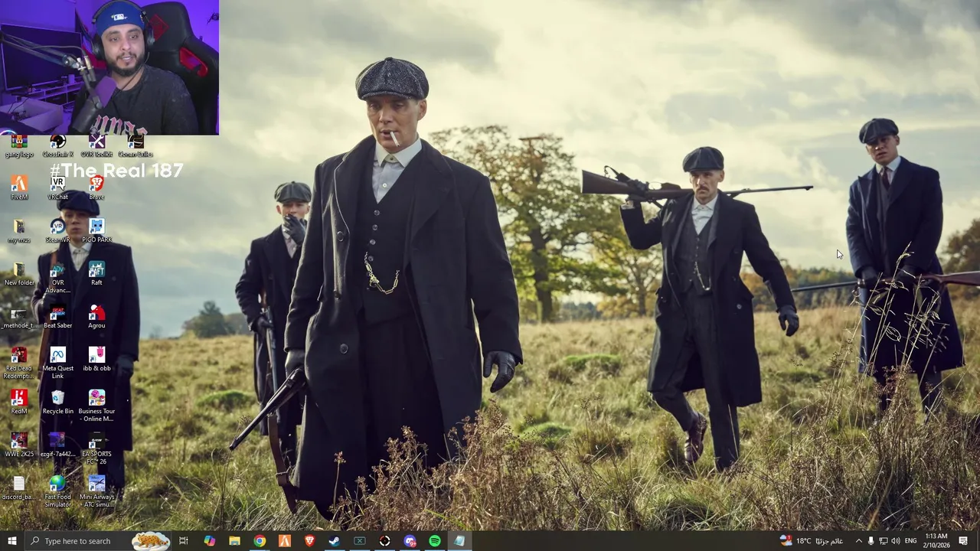Select the gang logo desktop file

pos(19,145)
